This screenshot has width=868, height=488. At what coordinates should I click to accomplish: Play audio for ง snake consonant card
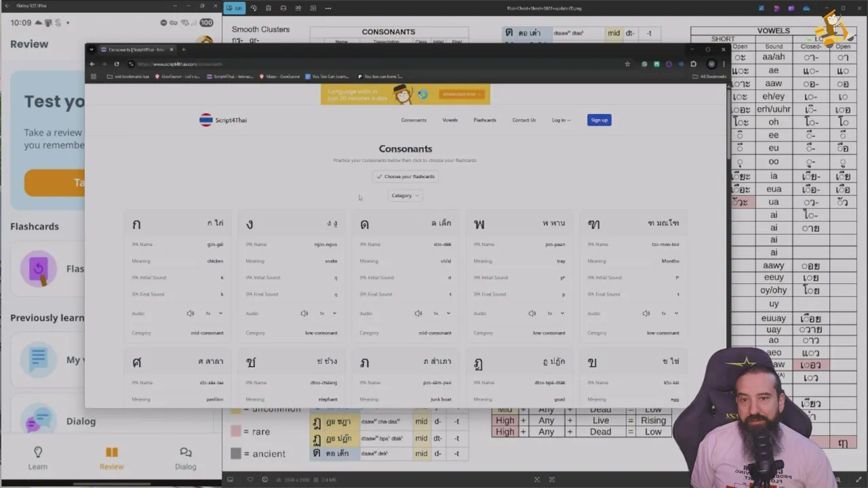pos(304,313)
